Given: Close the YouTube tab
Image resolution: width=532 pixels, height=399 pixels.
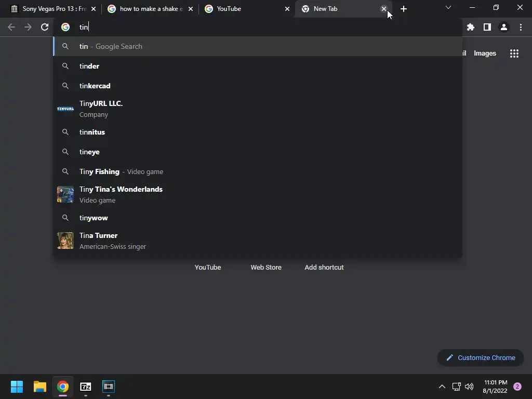Looking at the screenshot, I should pos(287,9).
